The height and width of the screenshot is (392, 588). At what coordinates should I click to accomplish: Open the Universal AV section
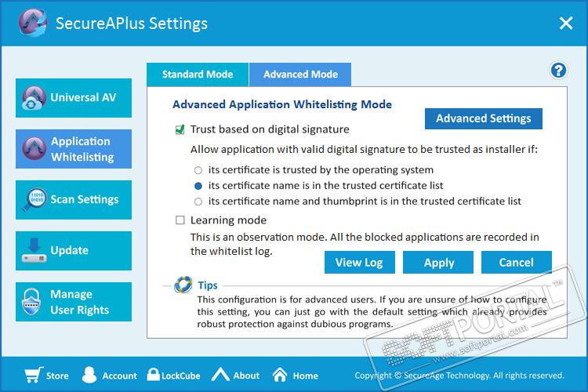coord(74,98)
